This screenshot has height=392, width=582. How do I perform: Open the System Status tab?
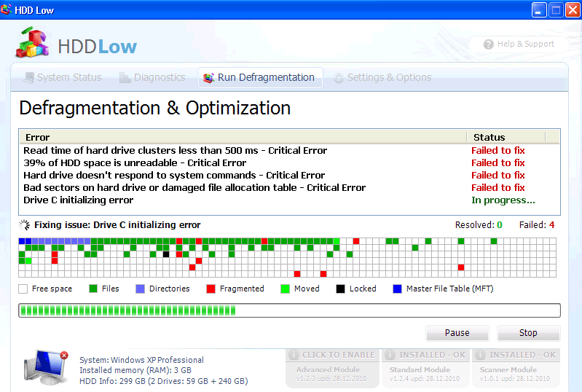[63, 77]
